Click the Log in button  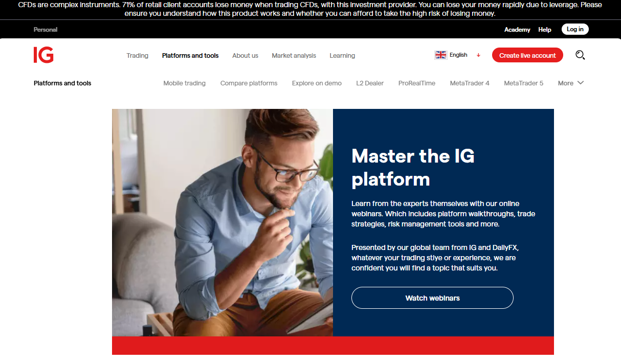[575, 29]
